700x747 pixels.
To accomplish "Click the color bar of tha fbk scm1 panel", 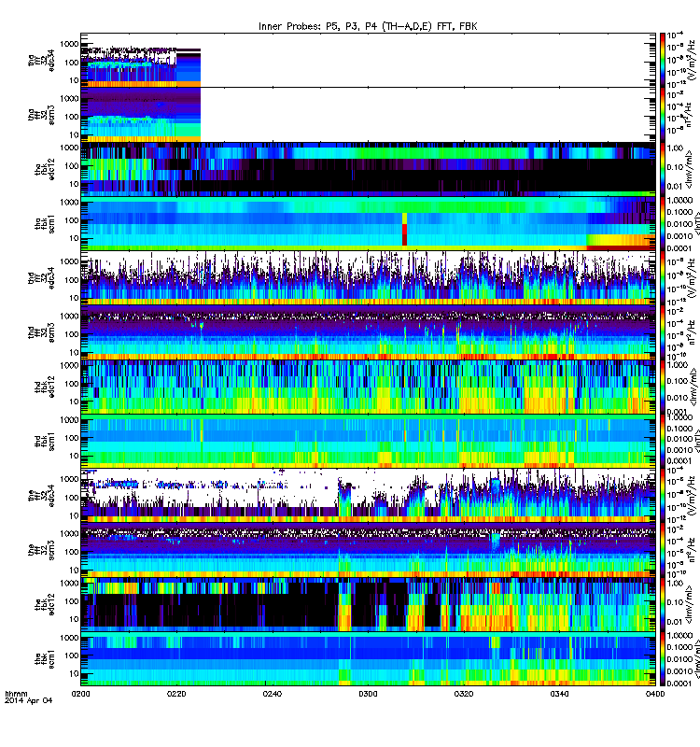I will pos(663,223).
